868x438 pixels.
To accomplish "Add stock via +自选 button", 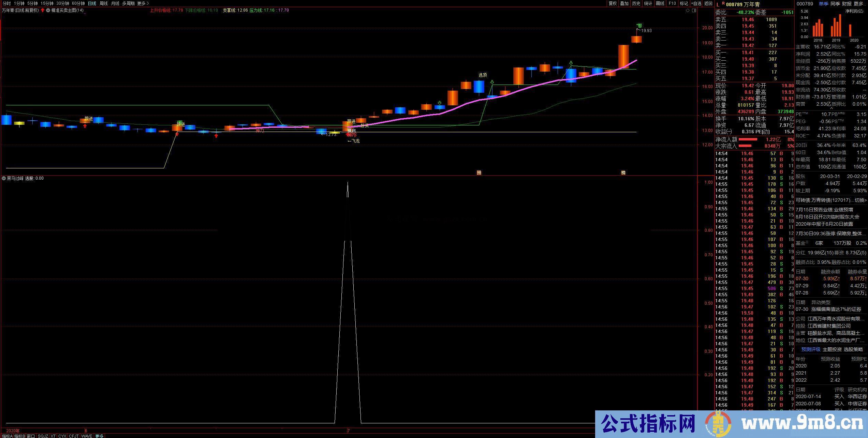I will tap(696, 3).
